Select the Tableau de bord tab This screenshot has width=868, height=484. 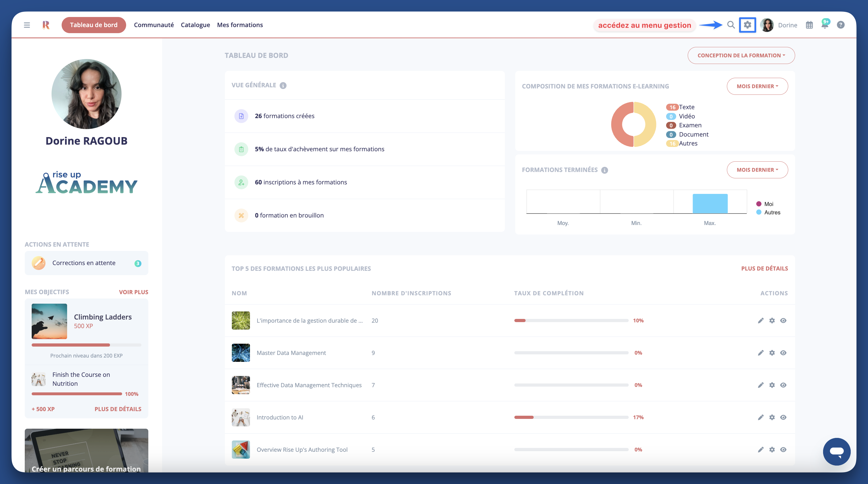point(94,25)
